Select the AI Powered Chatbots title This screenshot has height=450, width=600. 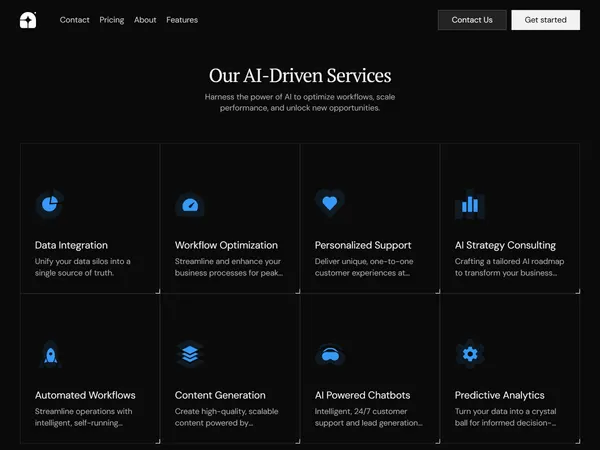(x=362, y=395)
